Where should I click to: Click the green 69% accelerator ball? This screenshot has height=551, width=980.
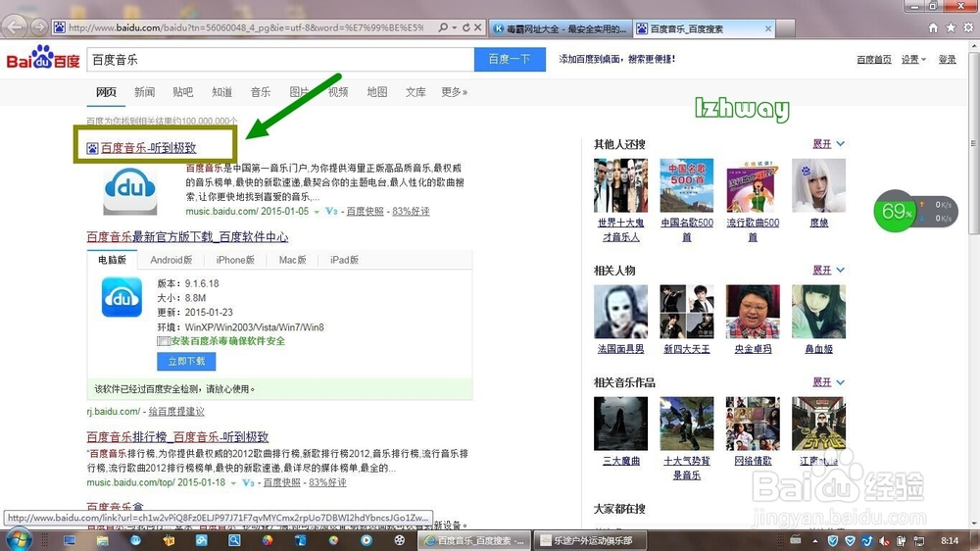[896, 212]
